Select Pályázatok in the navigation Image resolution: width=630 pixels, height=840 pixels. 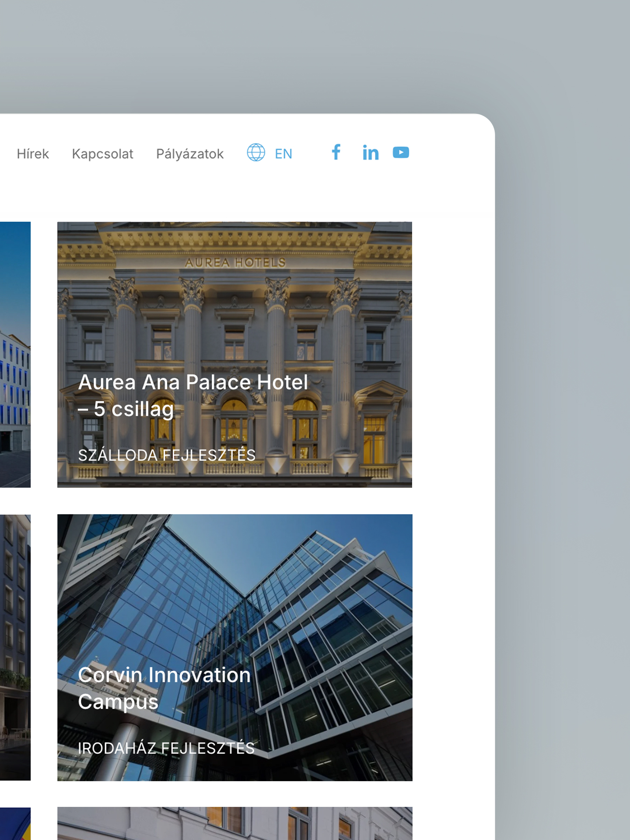(x=190, y=154)
